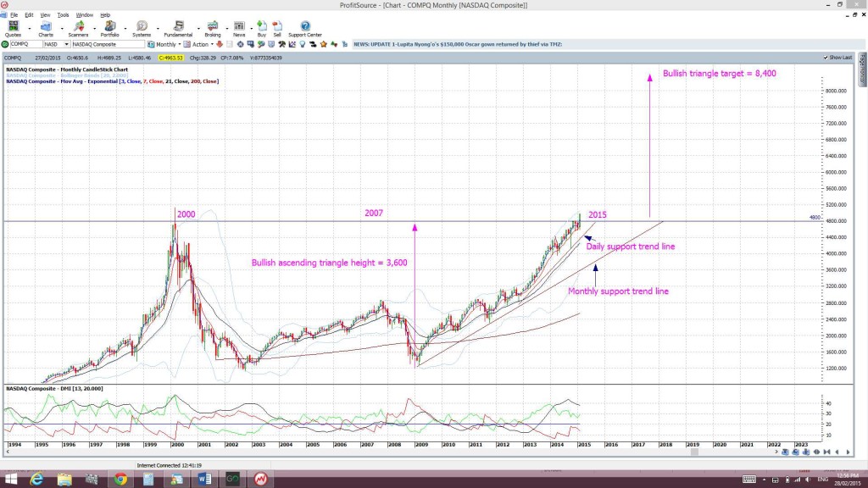Expand the Quotes dropdown arrow
Screen dimensions: 868x488
pyautogui.click(x=30, y=28)
